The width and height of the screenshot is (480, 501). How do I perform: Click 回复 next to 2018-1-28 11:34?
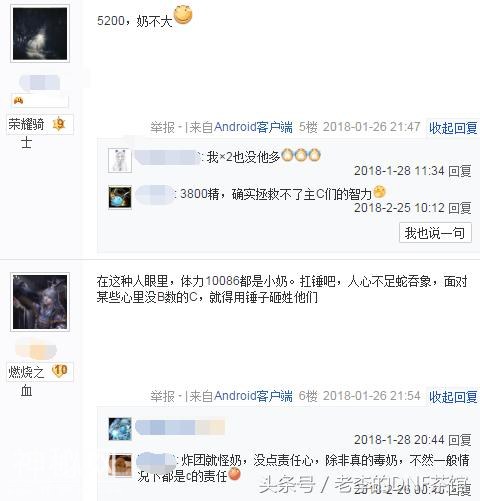460,171
